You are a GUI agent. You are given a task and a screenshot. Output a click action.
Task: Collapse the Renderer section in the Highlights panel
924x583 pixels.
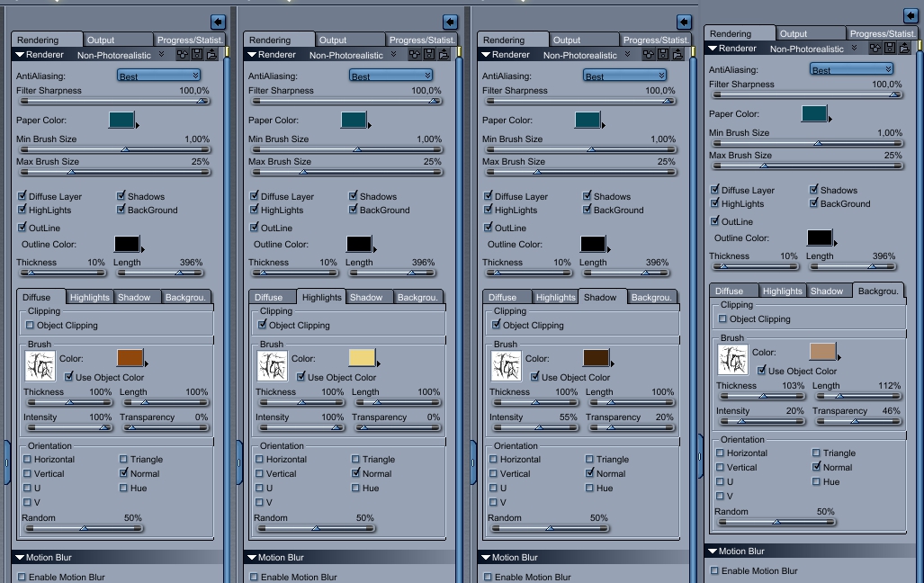coord(252,55)
